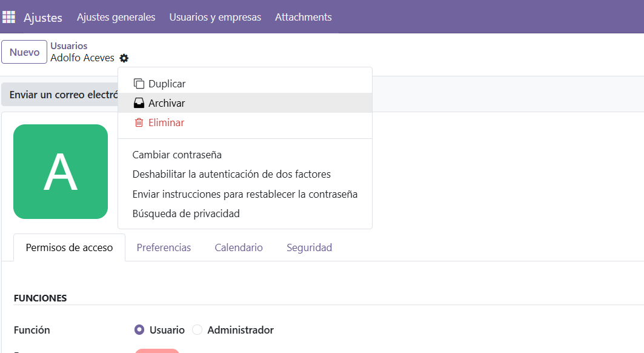Click the gear actions icon beside Adolfo Aceves
Image resolution: width=644 pixels, height=353 pixels.
click(124, 58)
